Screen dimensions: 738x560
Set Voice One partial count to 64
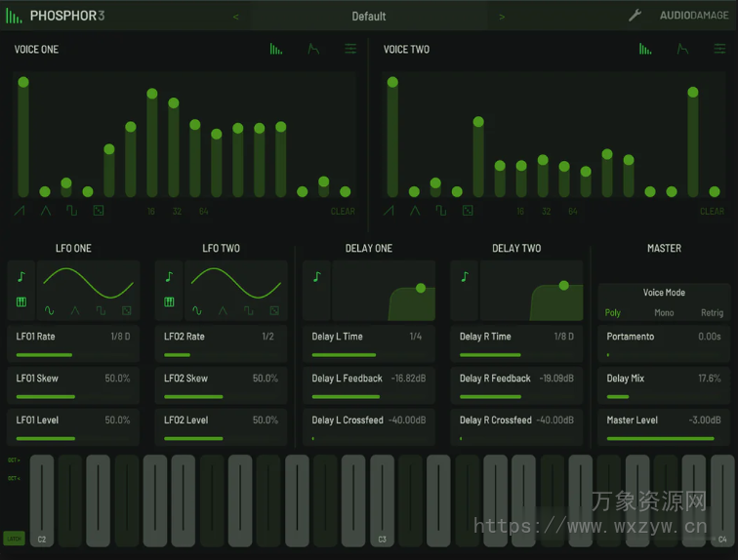(x=203, y=212)
